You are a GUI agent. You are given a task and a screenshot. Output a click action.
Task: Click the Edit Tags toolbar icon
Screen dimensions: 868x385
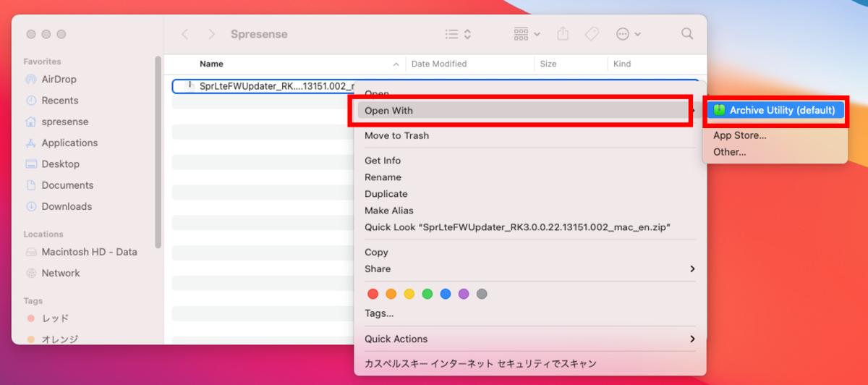pyautogui.click(x=591, y=34)
